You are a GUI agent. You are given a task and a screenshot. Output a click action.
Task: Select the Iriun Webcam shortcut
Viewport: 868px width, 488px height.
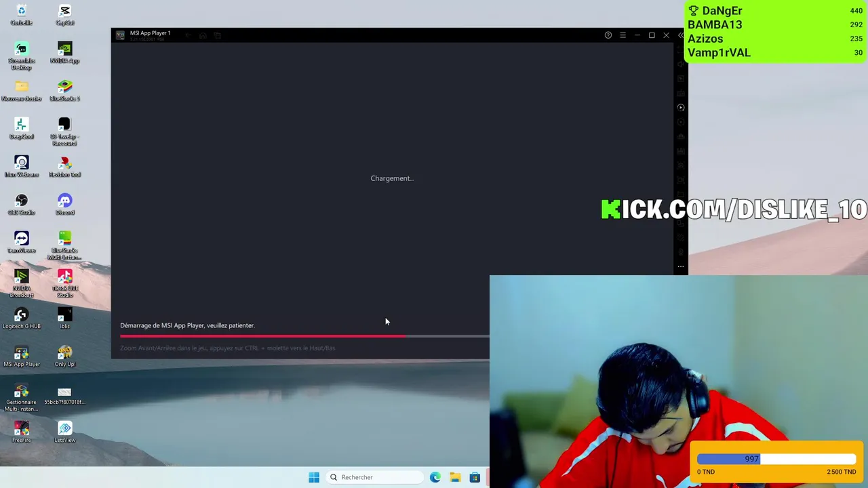[21, 167]
